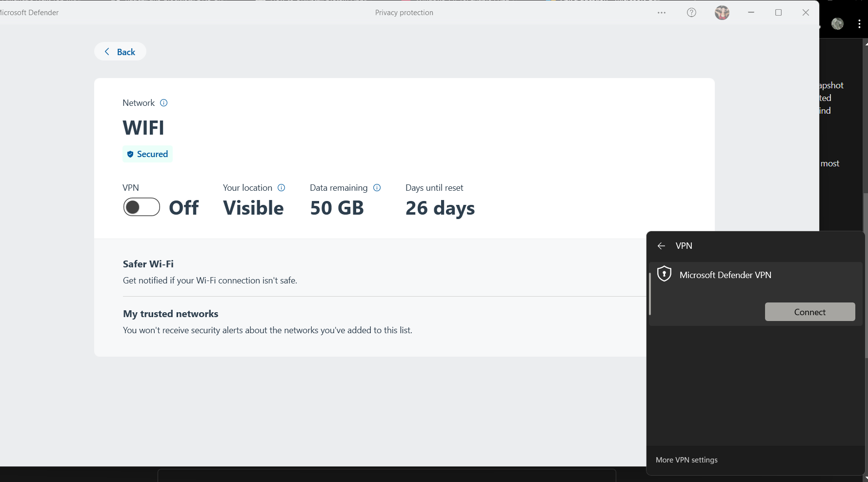Minimize the Microsoft Defender window

[751, 13]
